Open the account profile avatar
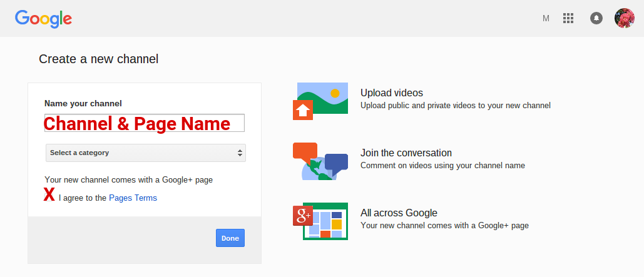The height and width of the screenshot is (277, 644). (625, 18)
